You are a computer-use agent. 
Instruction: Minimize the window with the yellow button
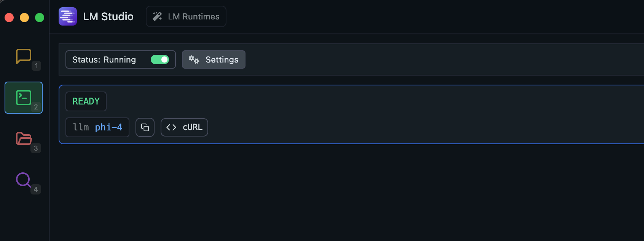pos(24,18)
